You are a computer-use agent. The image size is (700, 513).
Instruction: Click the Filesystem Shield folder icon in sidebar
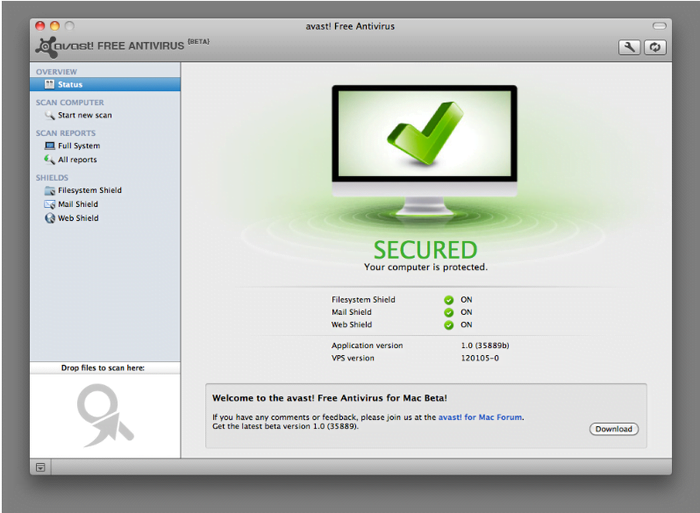point(50,191)
